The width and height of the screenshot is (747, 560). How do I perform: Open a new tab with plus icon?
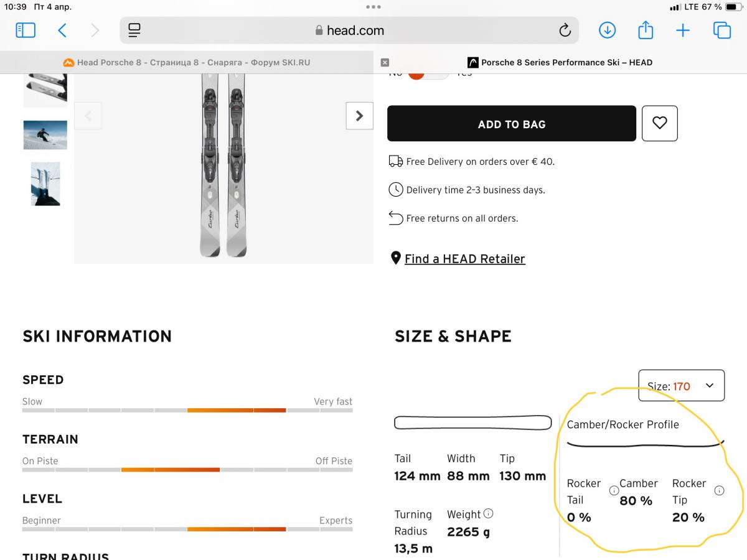pos(683,30)
